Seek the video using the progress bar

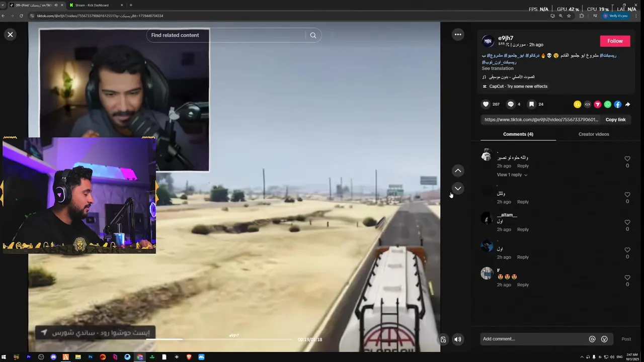(219, 339)
